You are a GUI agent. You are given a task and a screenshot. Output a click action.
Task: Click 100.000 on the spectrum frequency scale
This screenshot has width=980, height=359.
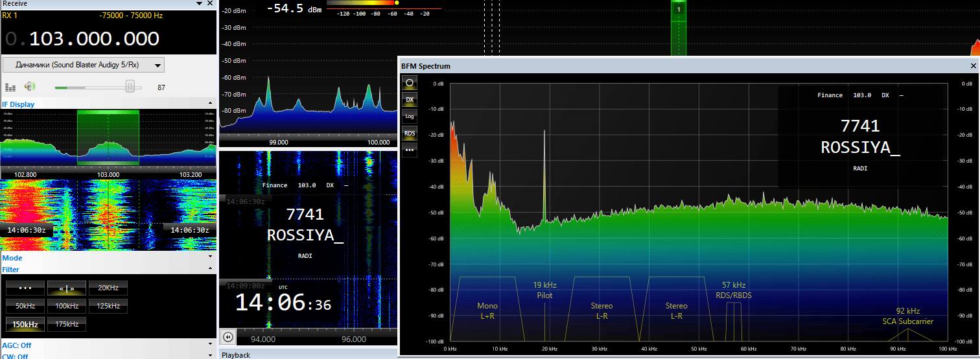(x=379, y=142)
